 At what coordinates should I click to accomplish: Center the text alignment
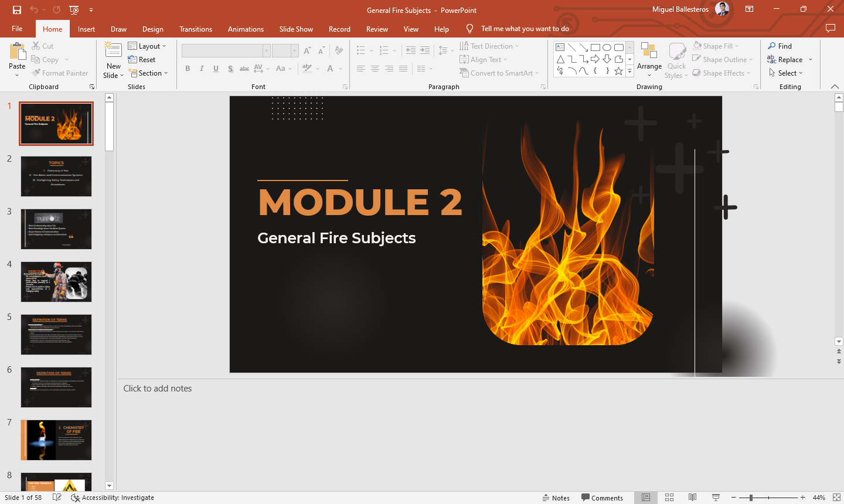click(375, 69)
